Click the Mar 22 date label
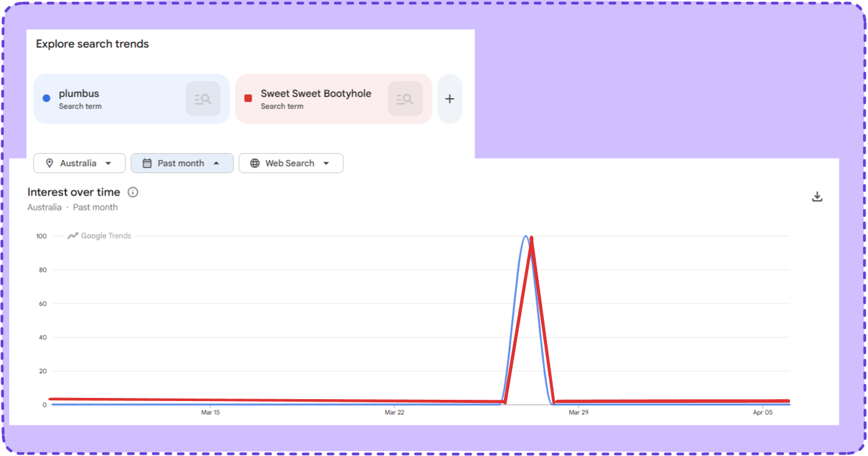 pos(395,412)
